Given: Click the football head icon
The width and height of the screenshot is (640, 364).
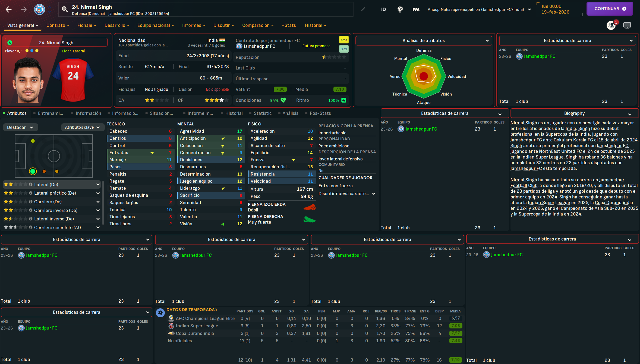Looking at the screenshot, I should (400, 10).
